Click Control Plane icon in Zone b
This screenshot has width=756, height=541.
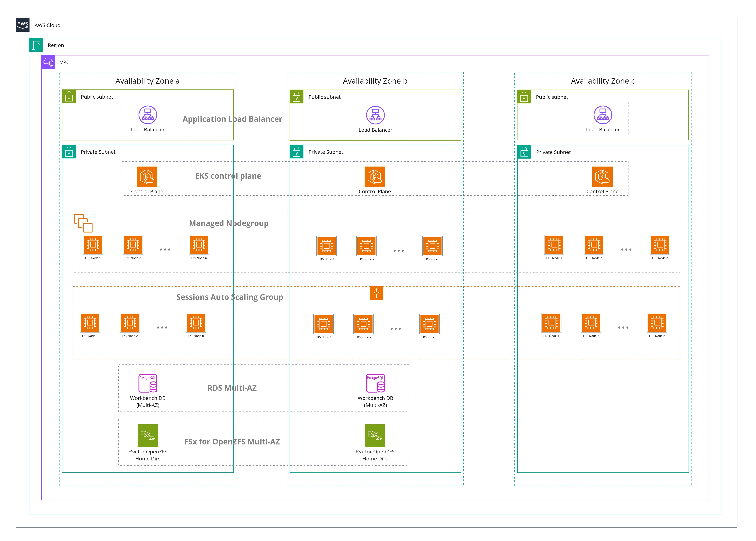pos(375,177)
